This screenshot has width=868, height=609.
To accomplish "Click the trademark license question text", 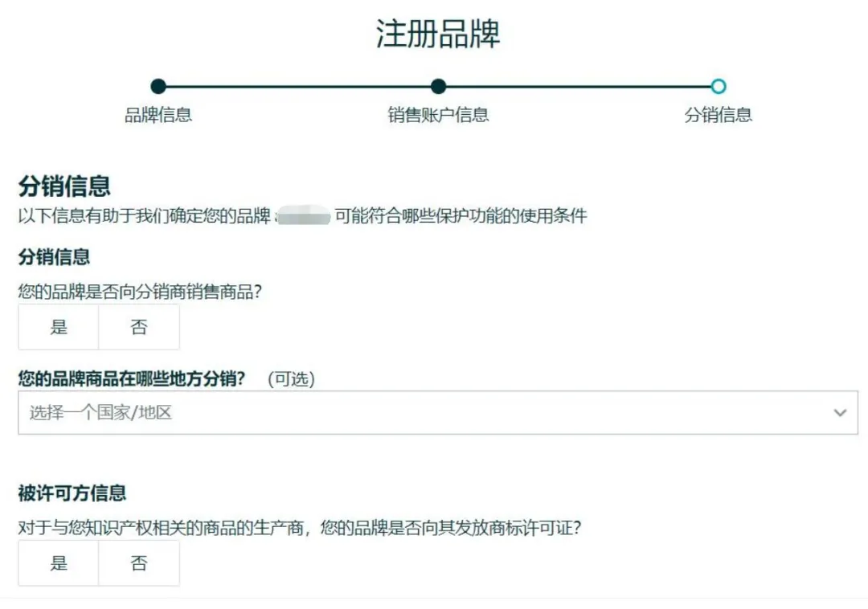I will tap(300, 528).
